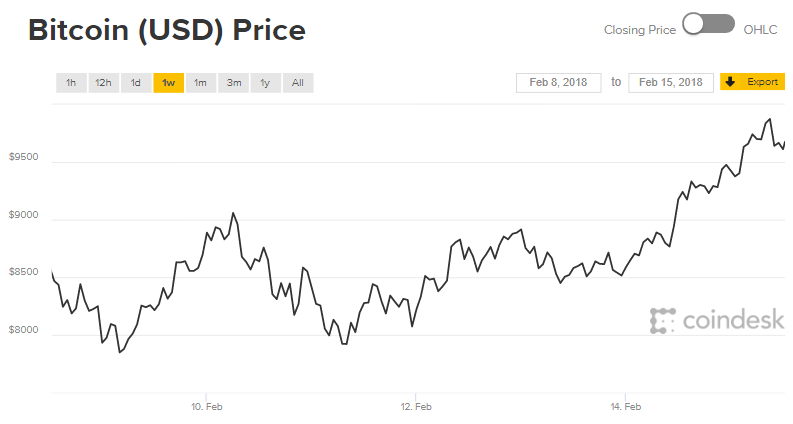Switch to the 1d range
The height and width of the screenshot is (424, 793).
(135, 83)
